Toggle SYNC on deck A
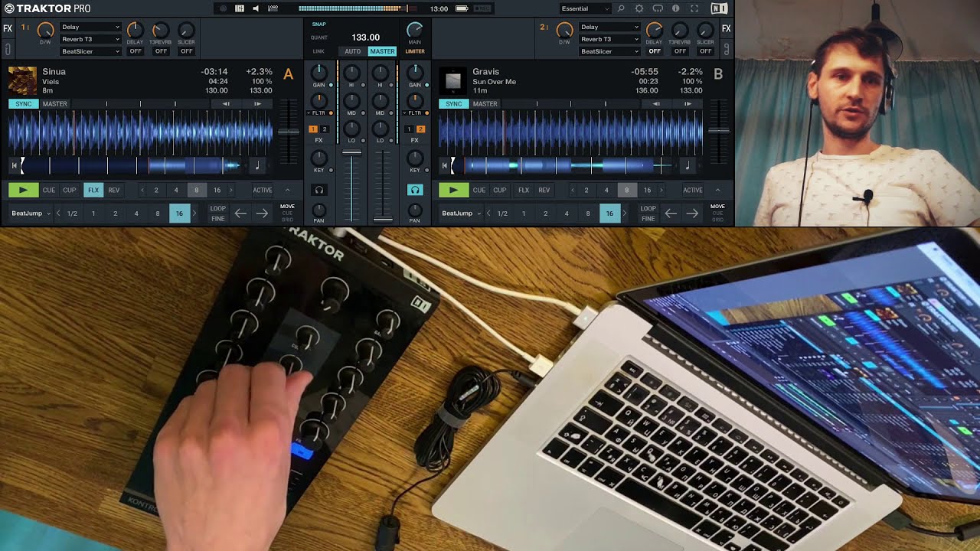Image resolution: width=980 pixels, height=551 pixels. (24, 103)
